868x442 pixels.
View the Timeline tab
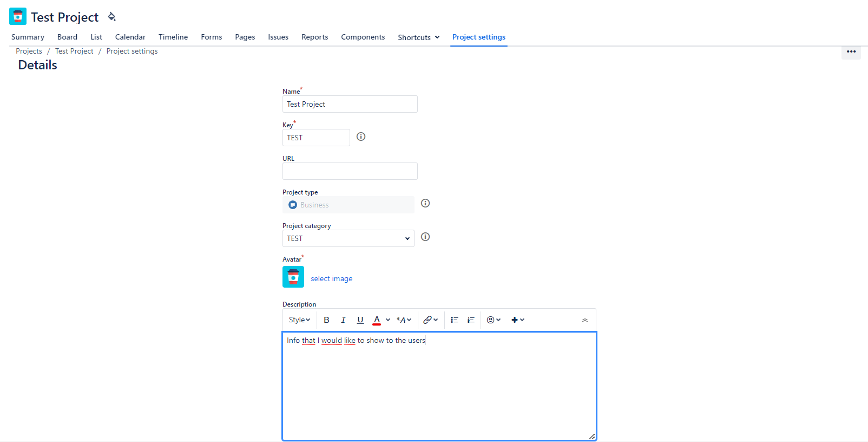point(173,37)
